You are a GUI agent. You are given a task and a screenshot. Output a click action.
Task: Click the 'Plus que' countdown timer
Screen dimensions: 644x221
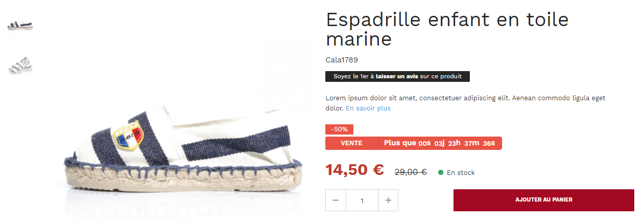tap(440, 143)
